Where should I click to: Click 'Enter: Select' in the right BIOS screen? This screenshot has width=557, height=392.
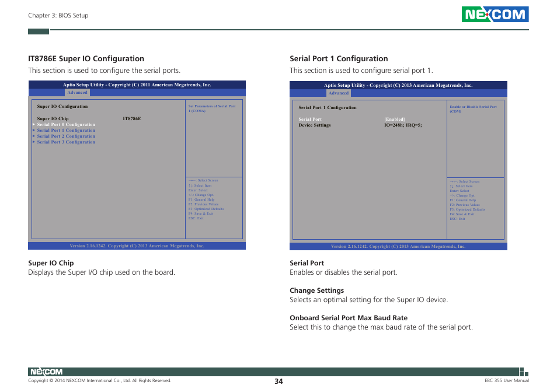pyautogui.click(x=459, y=191)
